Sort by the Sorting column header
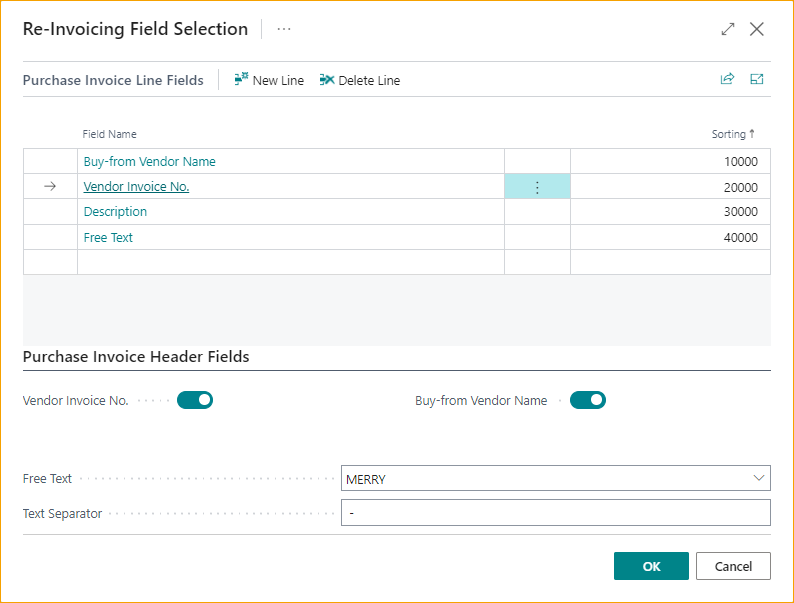 [x=733, y=134]
